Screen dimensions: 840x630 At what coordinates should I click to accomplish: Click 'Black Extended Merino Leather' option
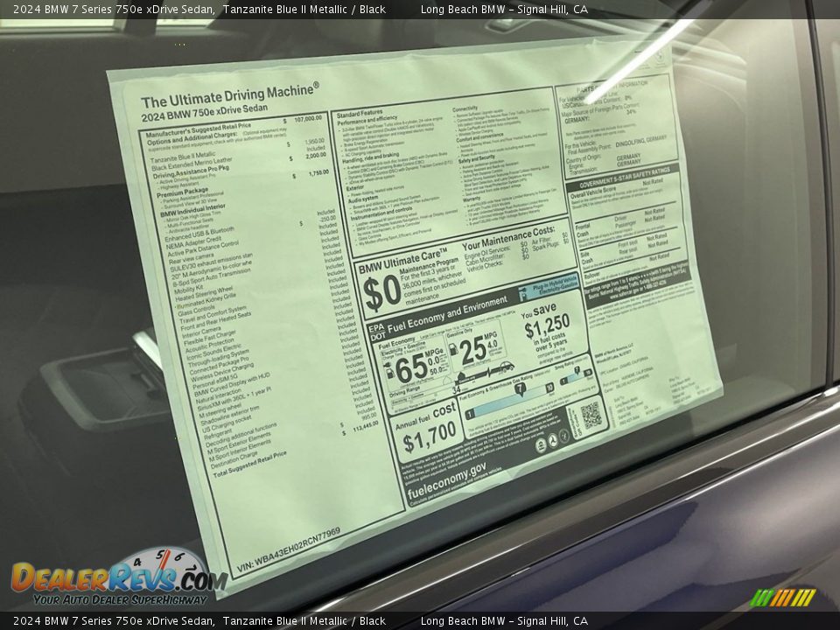(192, 164)
